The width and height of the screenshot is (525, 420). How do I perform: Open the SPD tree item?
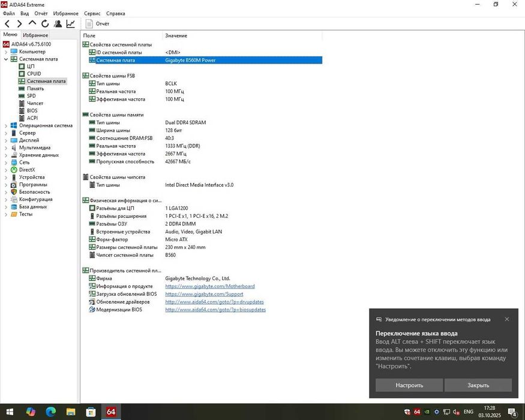click(31, 96)
